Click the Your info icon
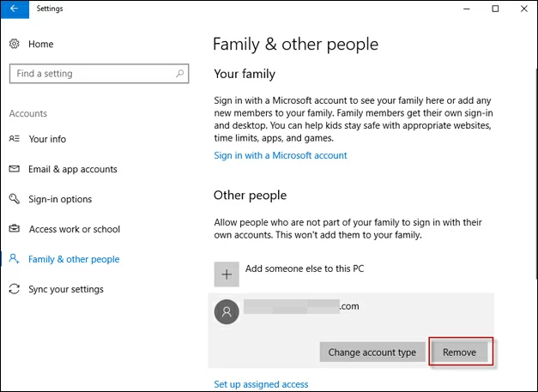 (x=14, y=139)
